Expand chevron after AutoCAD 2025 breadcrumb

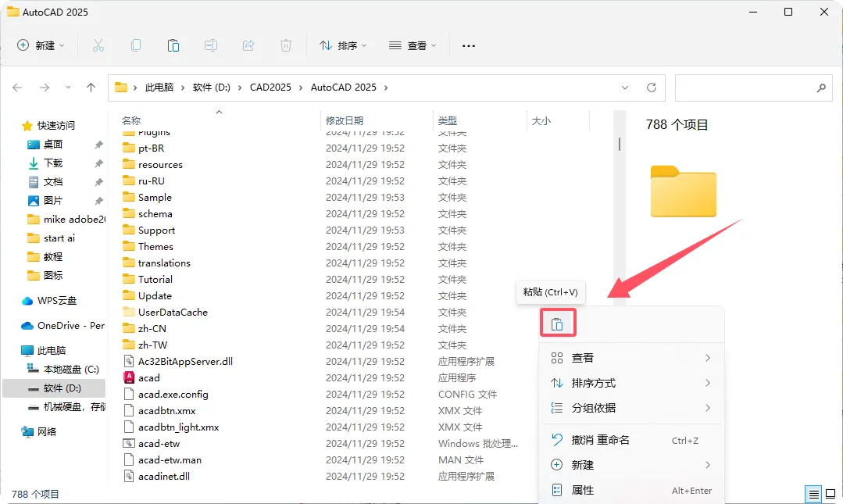tap(385, 88)
